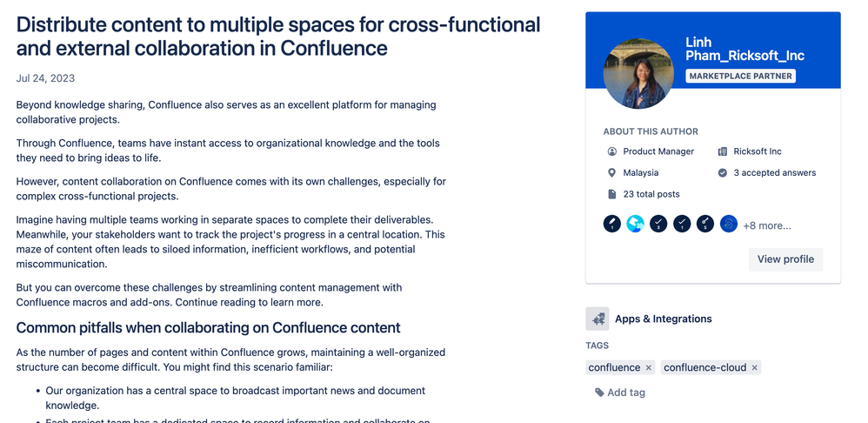
Task: Click the confluence tag label
Action: (614, 367)
